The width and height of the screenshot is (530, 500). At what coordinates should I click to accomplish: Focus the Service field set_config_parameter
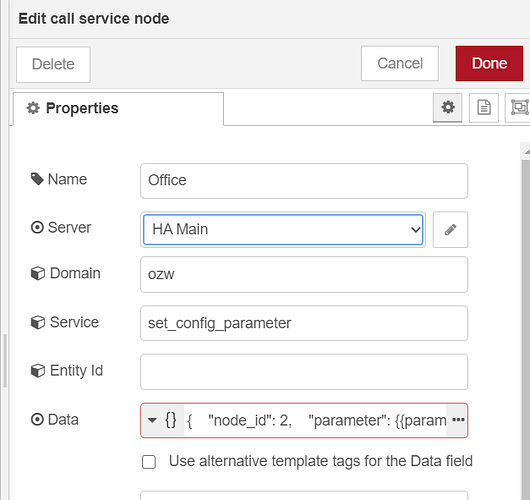pos(304,323)
